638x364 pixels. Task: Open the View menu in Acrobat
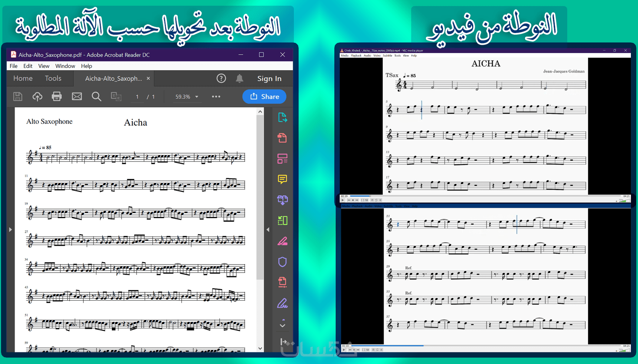point(44,66)
